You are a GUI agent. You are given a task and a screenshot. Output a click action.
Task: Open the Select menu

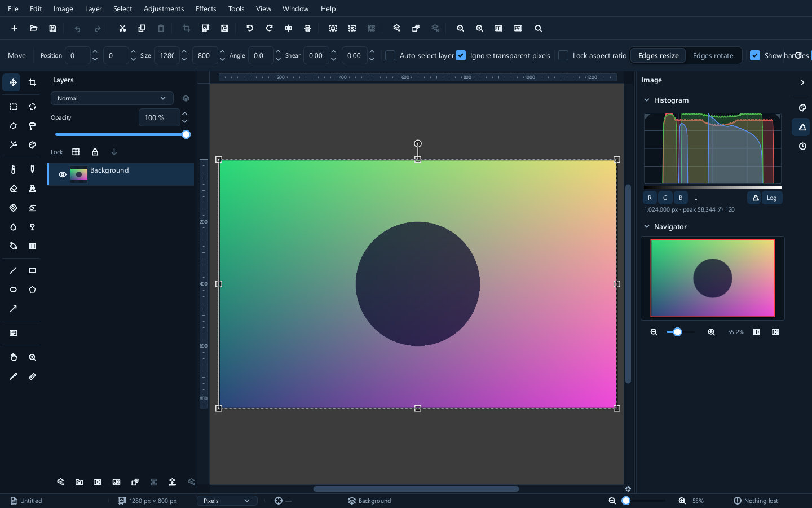pos(122,8)
